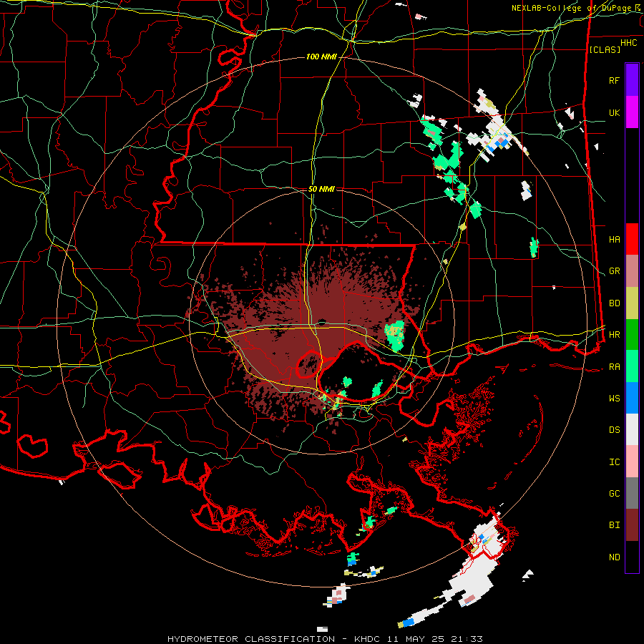
Task: Click the RA legend label
Action: coord(614,366)
